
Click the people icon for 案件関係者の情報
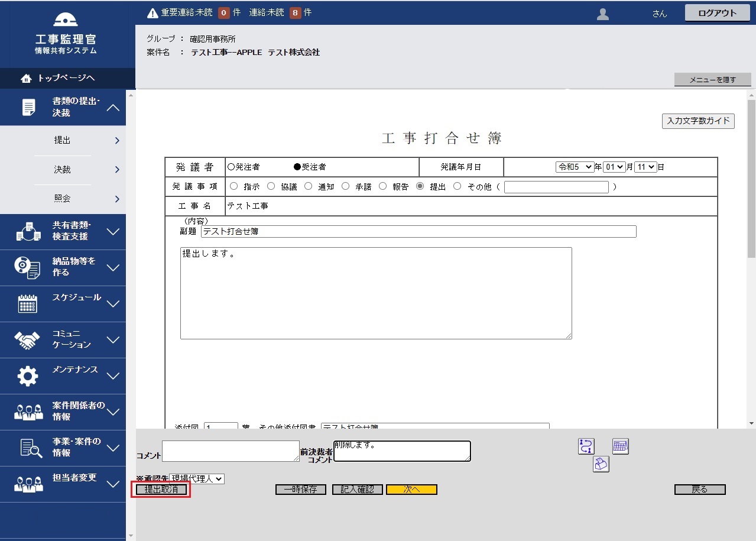[x=28, y=412]
